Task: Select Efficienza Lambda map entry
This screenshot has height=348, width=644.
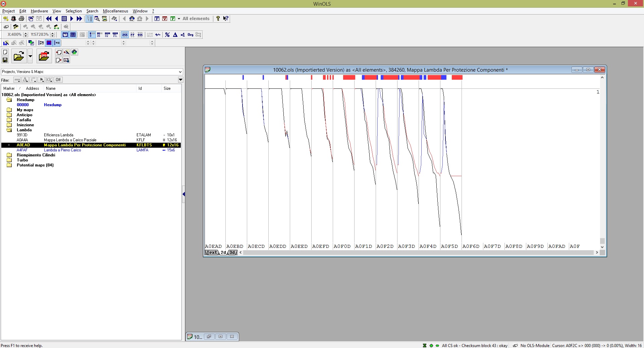Action: click(x=91, y=135)
